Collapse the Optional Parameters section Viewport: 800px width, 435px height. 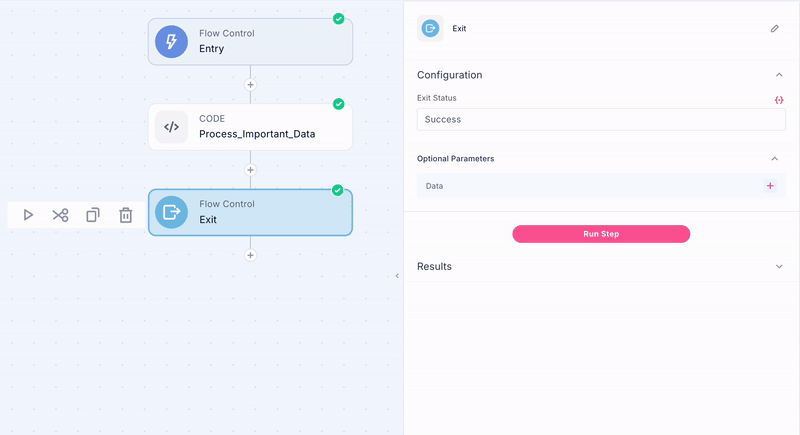coord(774,158)
